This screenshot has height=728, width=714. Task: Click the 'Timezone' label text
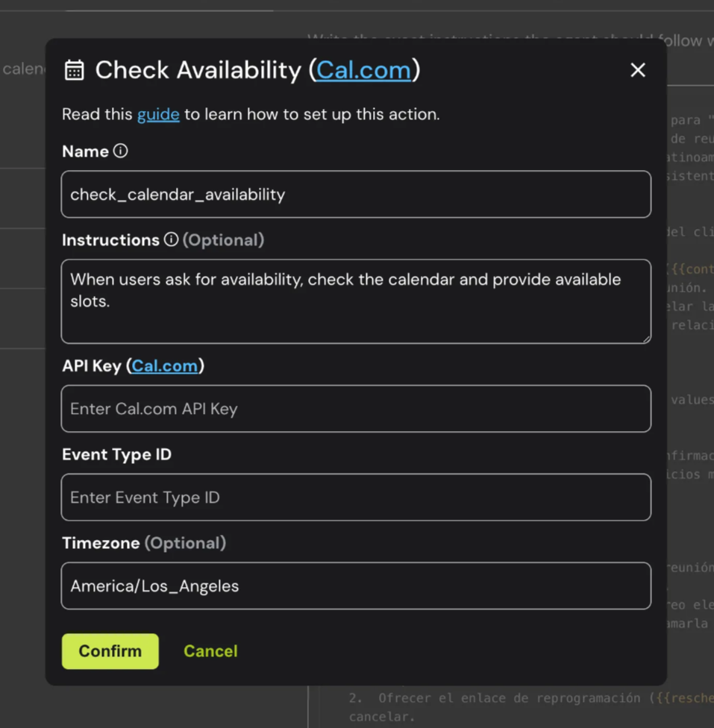(x=101, y=543)
